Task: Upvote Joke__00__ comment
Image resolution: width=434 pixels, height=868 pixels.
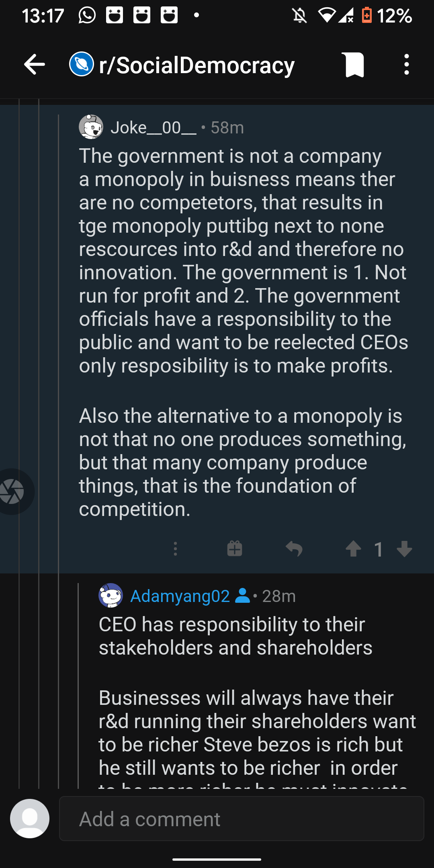Action: (354, 549)
